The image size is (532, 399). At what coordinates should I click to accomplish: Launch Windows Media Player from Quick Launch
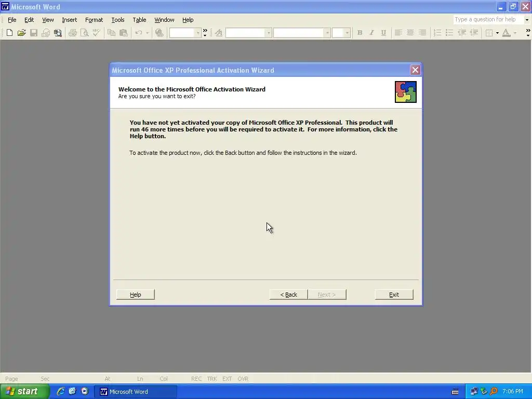(85, 391)
